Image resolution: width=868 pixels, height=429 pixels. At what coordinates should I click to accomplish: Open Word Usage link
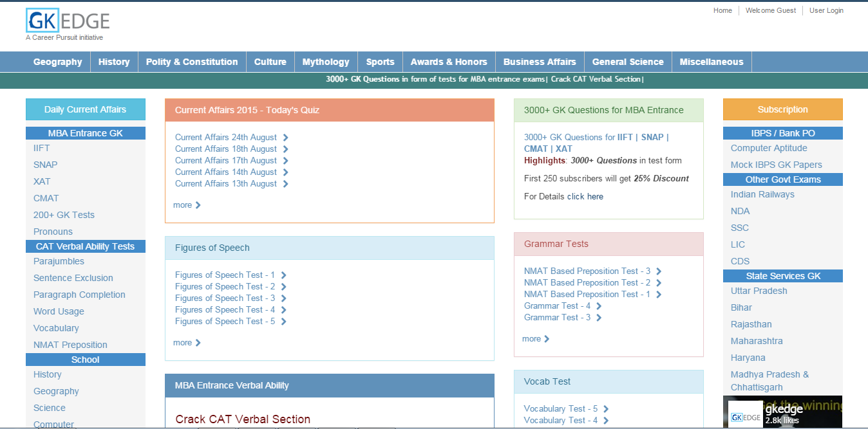coord(59,311)
